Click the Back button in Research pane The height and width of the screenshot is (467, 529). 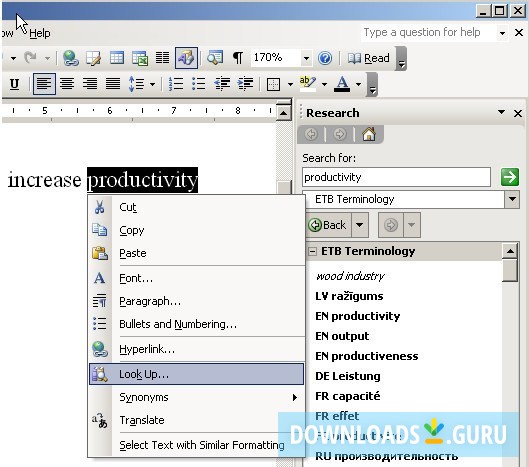click(328, 225)
